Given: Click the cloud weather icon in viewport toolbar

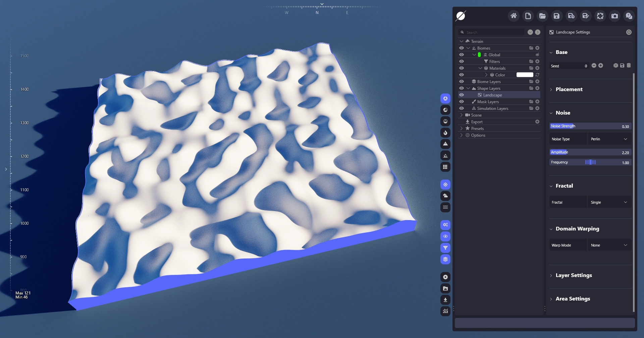Looking at the screenshot, I should [x=445, y=196].
